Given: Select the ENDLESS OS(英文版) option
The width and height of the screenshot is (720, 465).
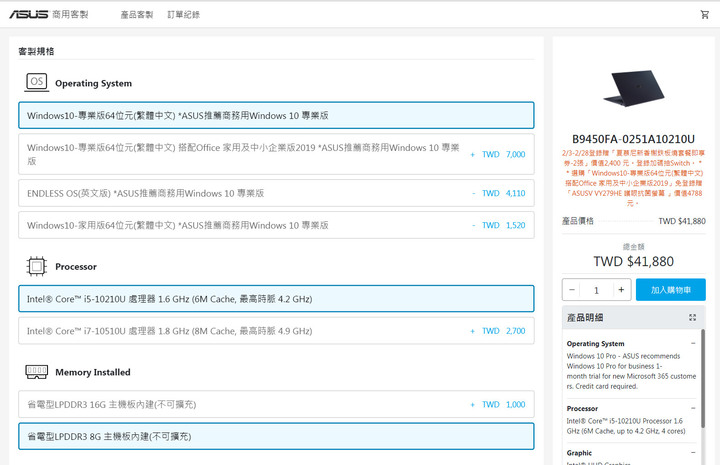Looking at the screenshot, I should 276,193.
